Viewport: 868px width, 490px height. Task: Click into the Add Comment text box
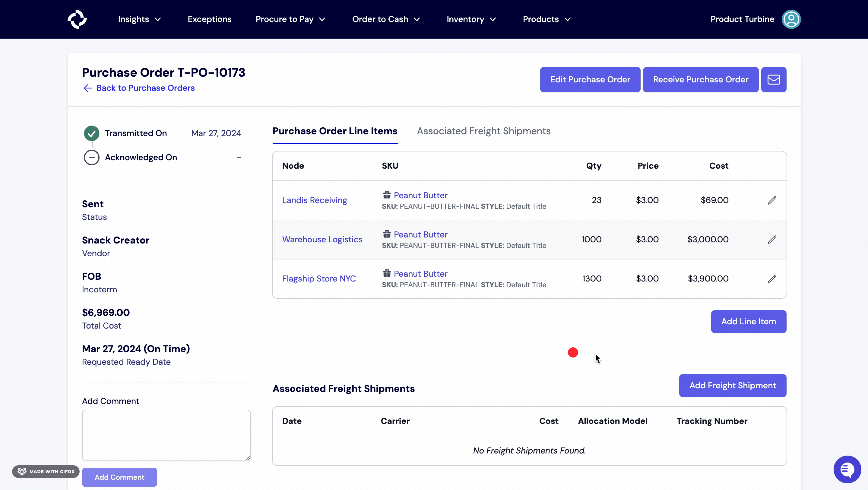166,435
